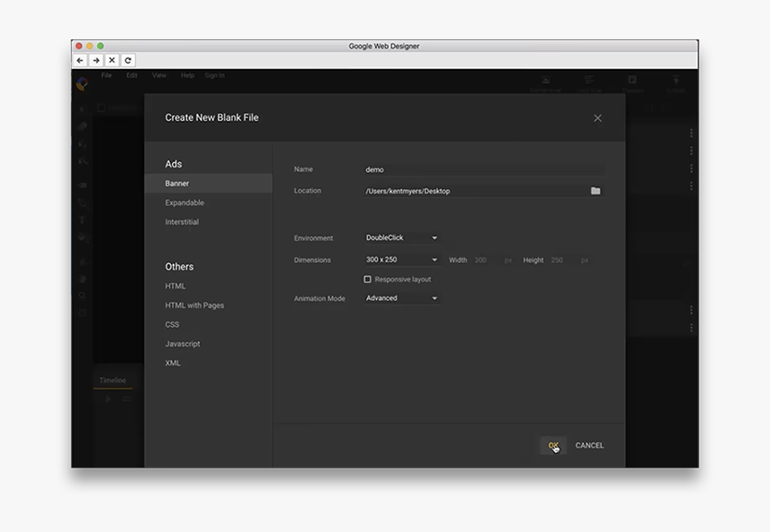Screen dimensions: 770x532
Task: Select Banner ad type
Action: coord(209,184)
